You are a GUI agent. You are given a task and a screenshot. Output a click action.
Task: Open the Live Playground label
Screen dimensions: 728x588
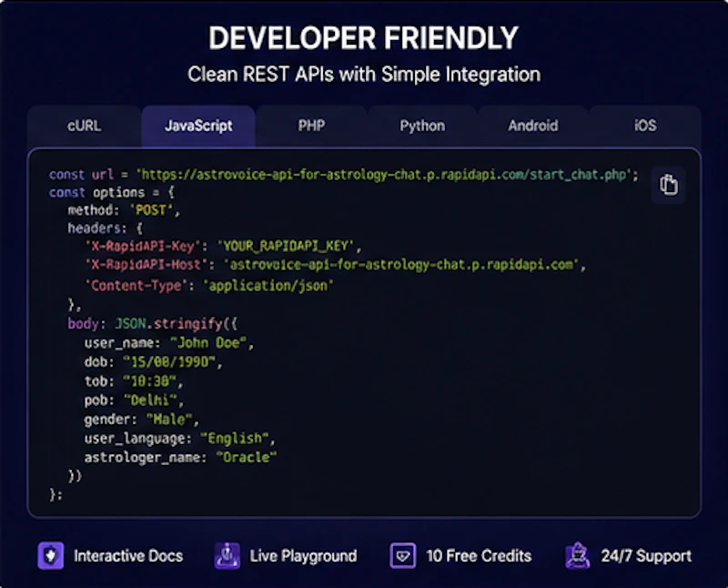303,556
